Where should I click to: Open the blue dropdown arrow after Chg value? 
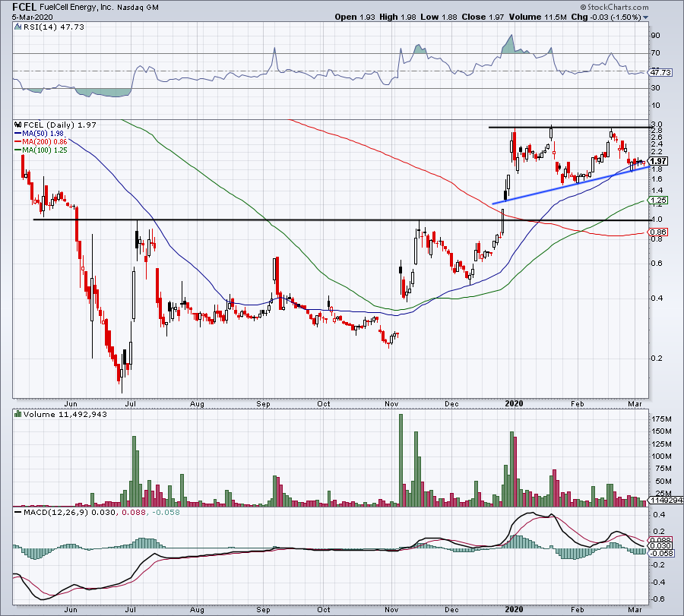tap(646, 17)
